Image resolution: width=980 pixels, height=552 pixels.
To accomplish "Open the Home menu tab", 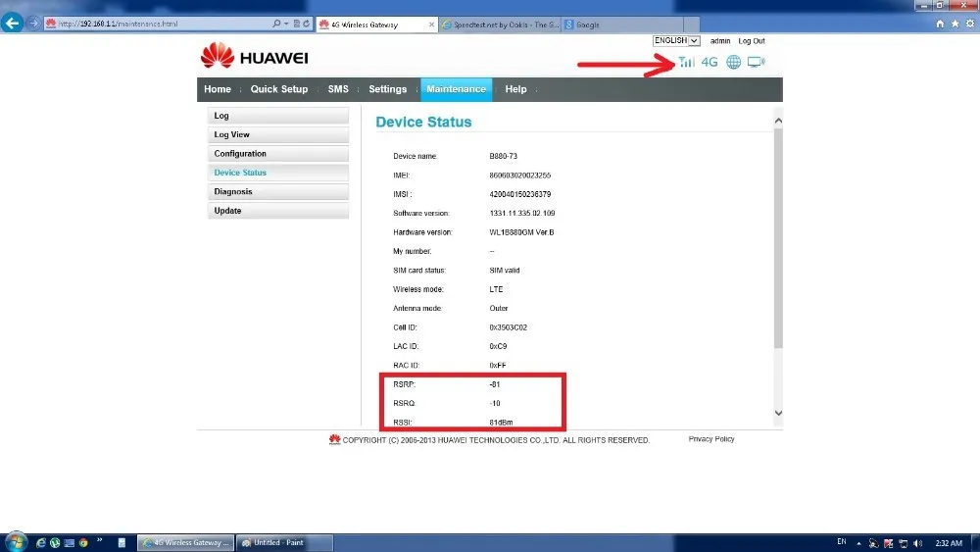I will (x=218, y=89).
